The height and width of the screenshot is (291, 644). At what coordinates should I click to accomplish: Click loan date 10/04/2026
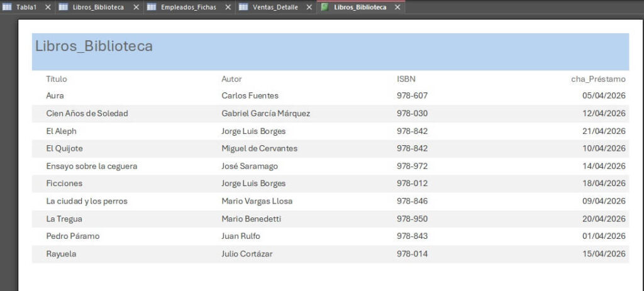click(604, 148)
